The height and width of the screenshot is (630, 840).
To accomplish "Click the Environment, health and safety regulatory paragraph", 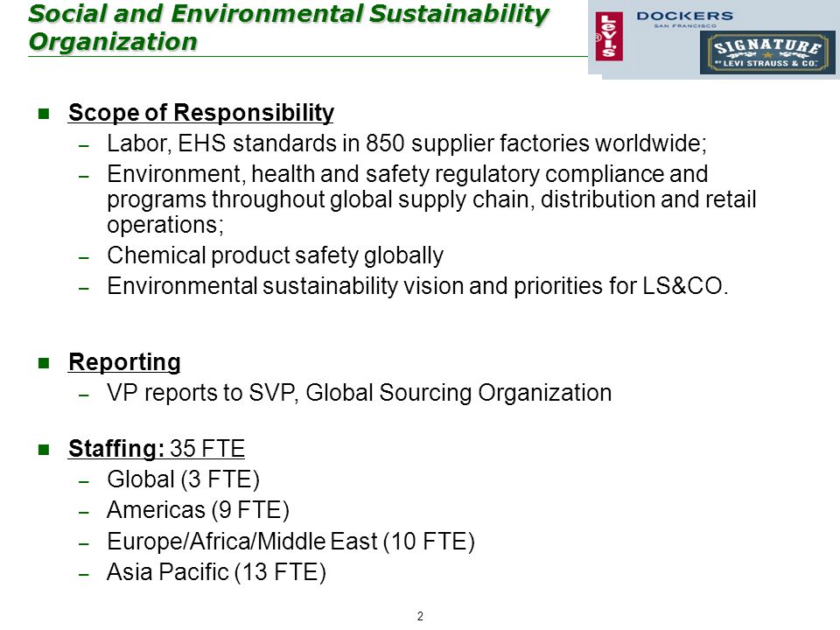I will coord(431,199).
